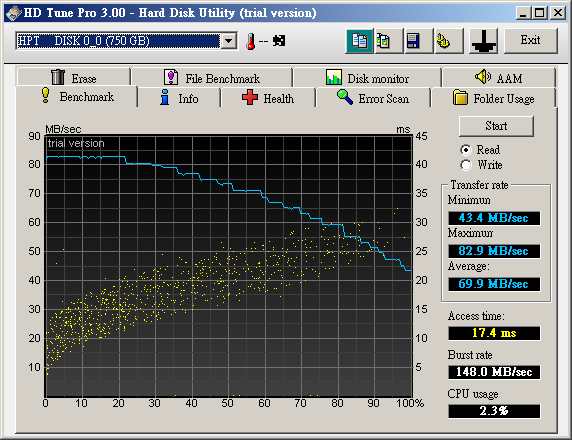The image size is (572, 440).
Task: Select the Read radio button
Action: [x=466, y=150]
